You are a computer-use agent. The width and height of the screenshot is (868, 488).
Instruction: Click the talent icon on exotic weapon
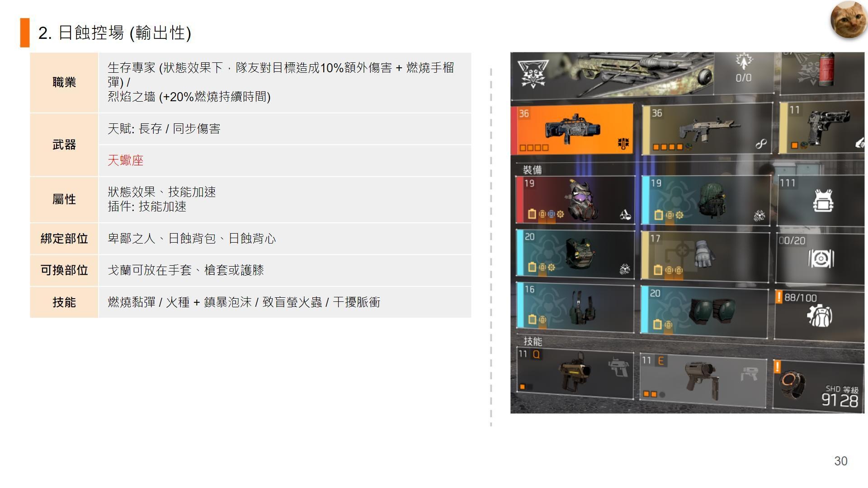(x=623, y=144)
